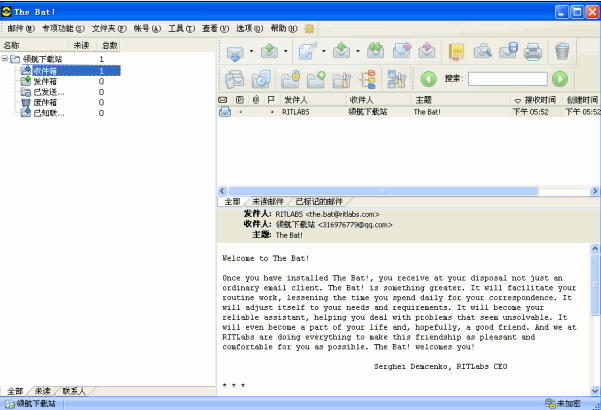Collapse the 领航下载站 account tree node
Image resolution: width=601 pixels, height=410 pixels.
[x=5, y=59]
